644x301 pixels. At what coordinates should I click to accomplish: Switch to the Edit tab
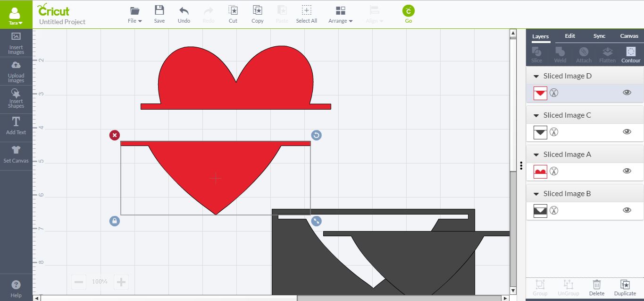tap(569, 35)
